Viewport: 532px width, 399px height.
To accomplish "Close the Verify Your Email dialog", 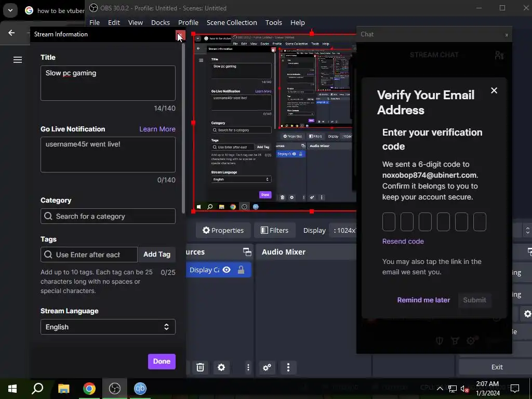I will tap(494, 90).
